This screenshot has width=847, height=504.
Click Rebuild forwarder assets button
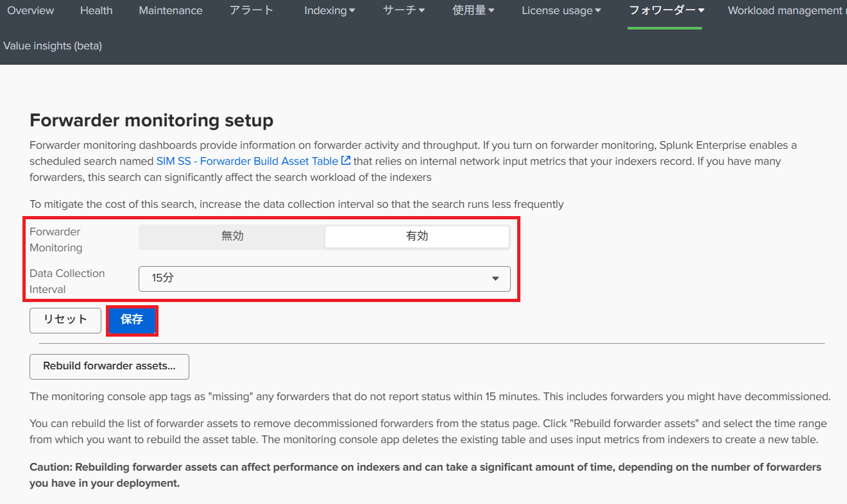pos(109,366)
